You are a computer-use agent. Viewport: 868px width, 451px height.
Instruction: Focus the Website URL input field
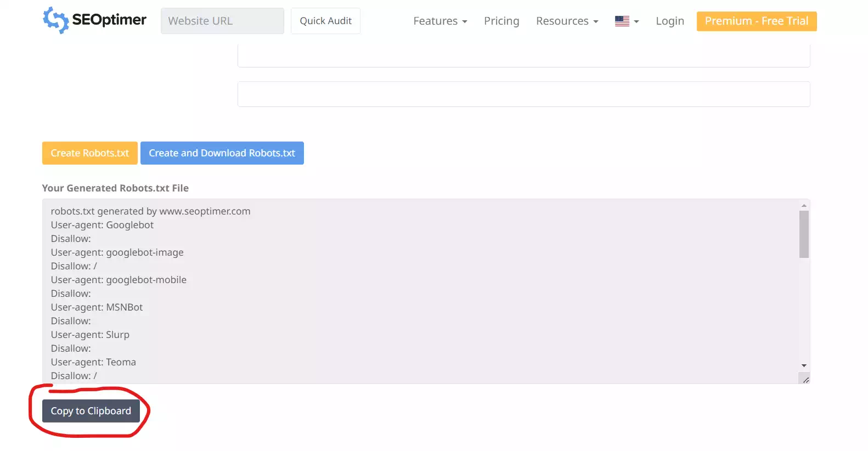click(222, 21)
